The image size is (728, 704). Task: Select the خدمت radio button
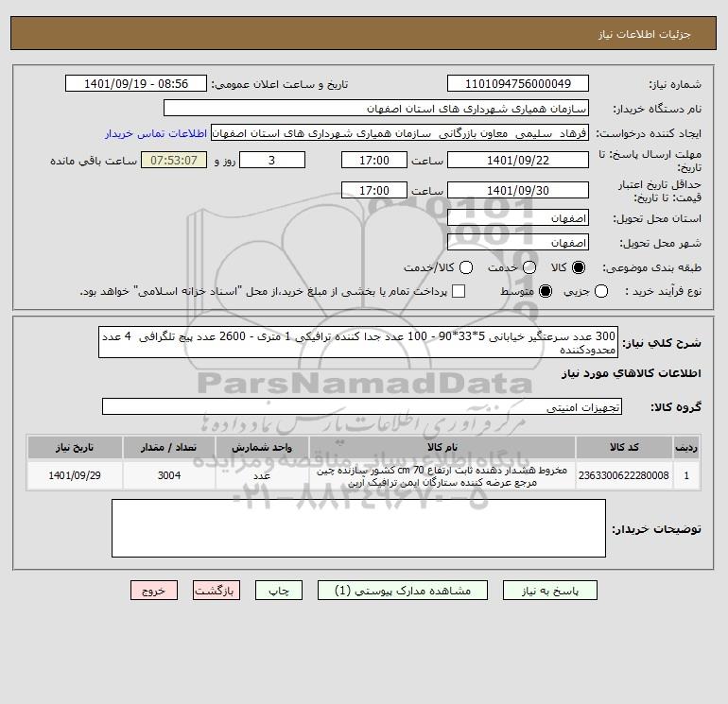tap(529, 267)
